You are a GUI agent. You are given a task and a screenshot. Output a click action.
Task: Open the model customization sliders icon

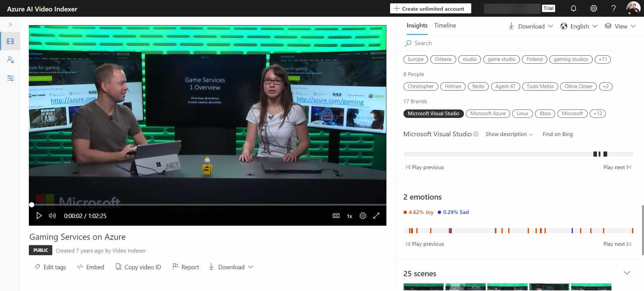point(10,78)
